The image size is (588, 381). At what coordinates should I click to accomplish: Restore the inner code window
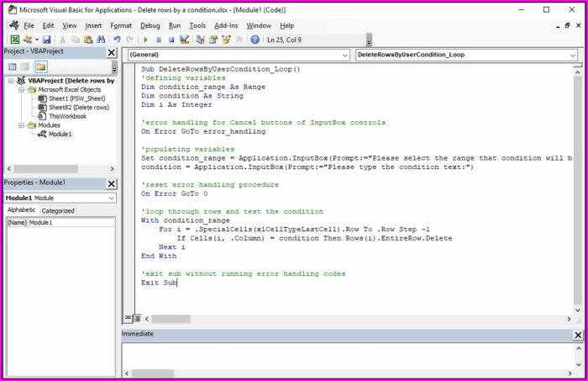coord(567,25)
